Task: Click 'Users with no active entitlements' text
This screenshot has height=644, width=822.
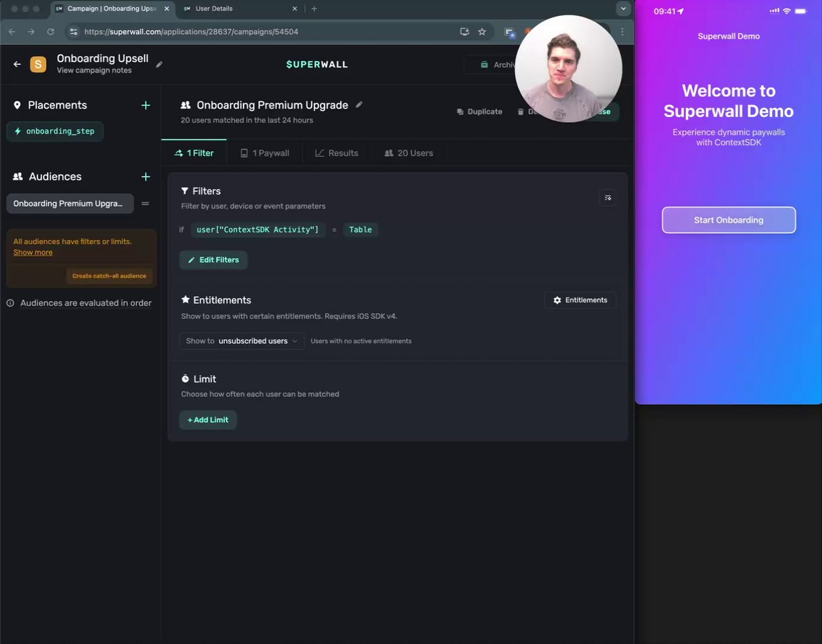Action: pyautogui.click(x=361, y=341)
